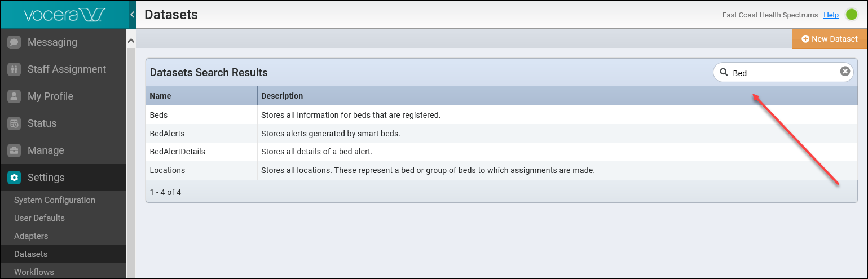Click the green status indicator circle
Image resolution: width=868 pixels, height=279 pixels.
click(x=852, y=15)
